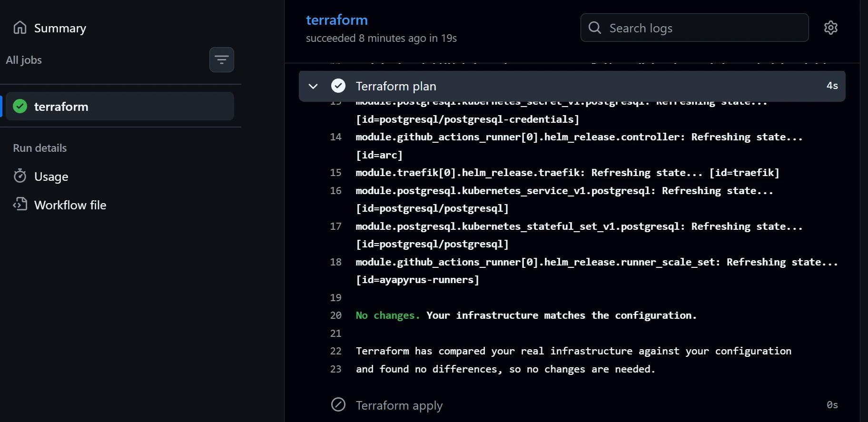This screenshot has height=422, width=868.
Task: Click the search magnifier icon
Action: point(595,28)
